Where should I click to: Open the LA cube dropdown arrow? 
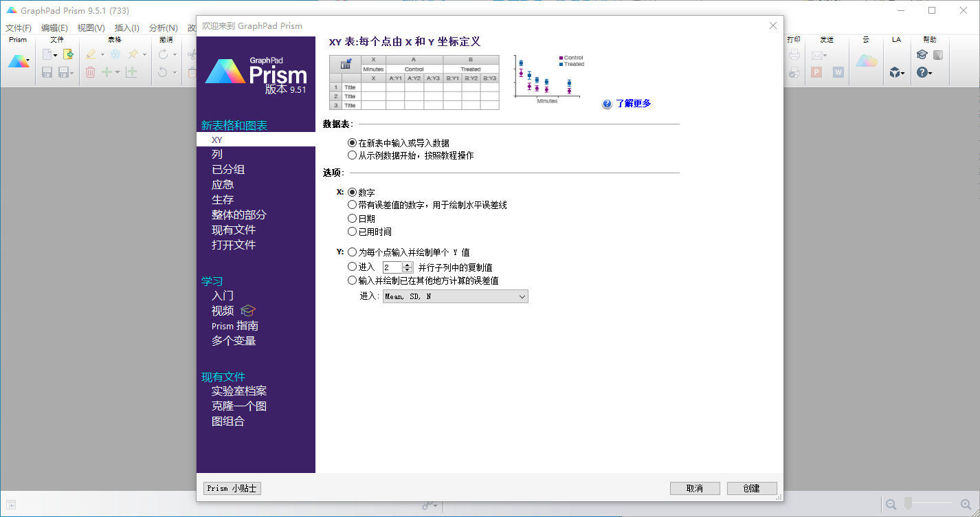point(903,73)
